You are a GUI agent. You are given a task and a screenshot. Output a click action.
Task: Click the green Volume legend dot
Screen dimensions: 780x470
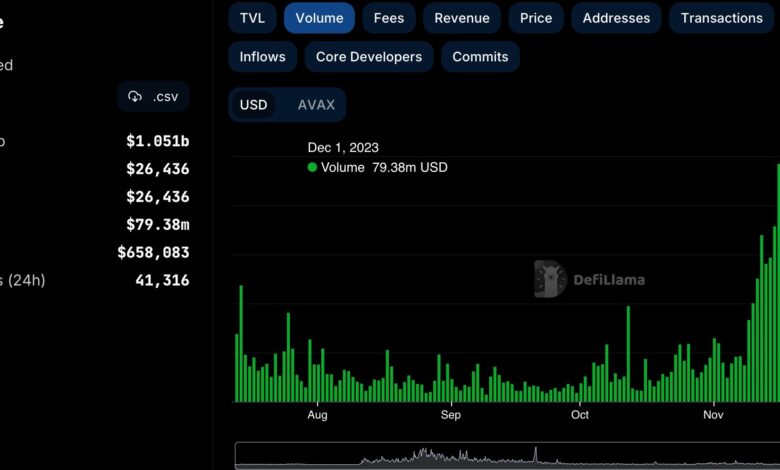point(313,168)
